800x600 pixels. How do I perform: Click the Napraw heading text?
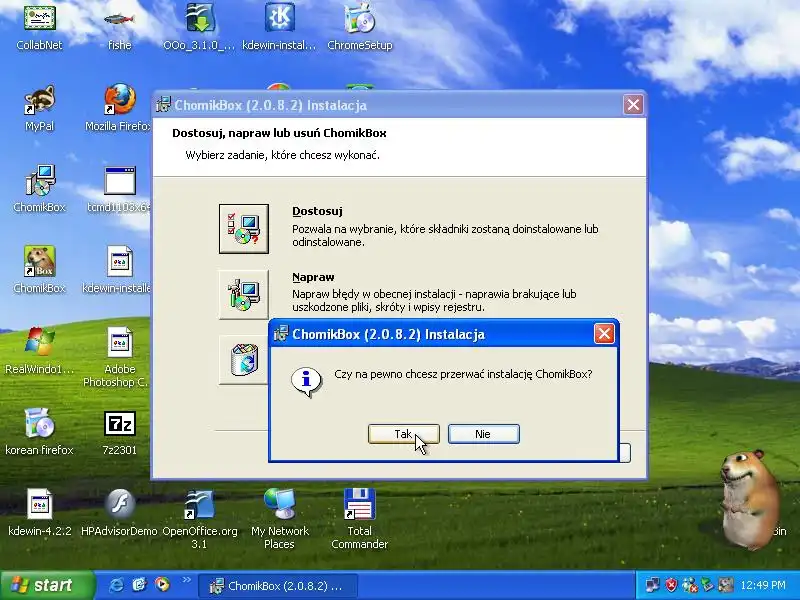click(313, 277)
